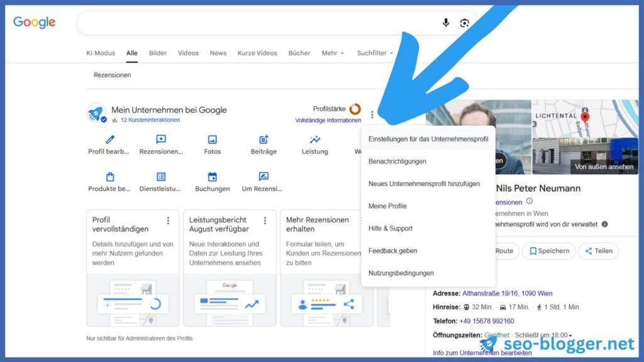Open Google Lens camera search
Image resolution: width=644 pixels, height=362 pixels.
[465, 23]
